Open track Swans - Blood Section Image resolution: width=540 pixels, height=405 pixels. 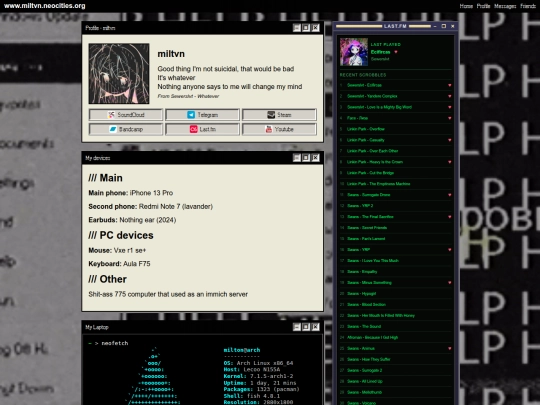366,305
